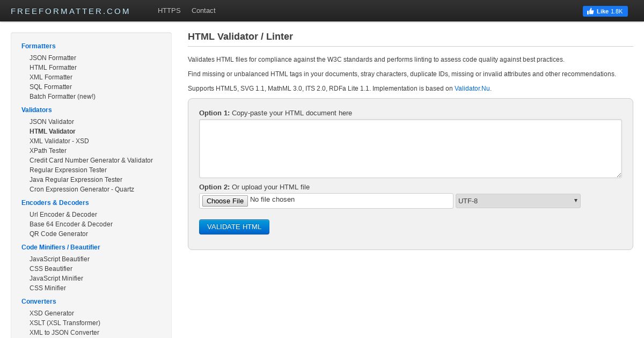Viewport: 644px width, 338px height.
Task: Open CSS Beautifier
Action: pos(51,269)
